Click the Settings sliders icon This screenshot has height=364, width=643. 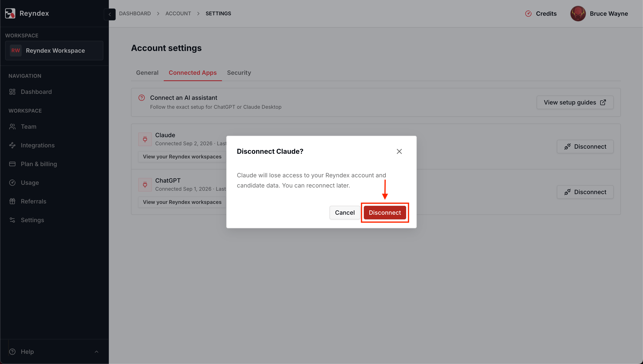(12, 220)
